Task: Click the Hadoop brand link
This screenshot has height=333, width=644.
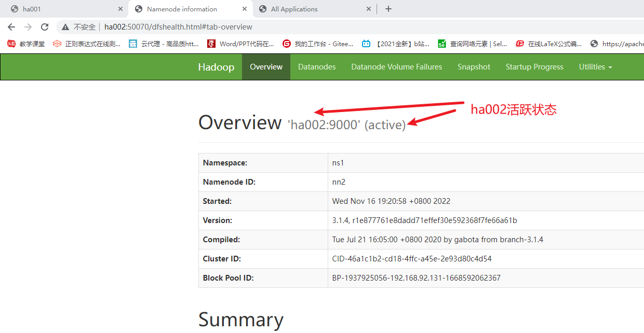Action: click(216, 67)
